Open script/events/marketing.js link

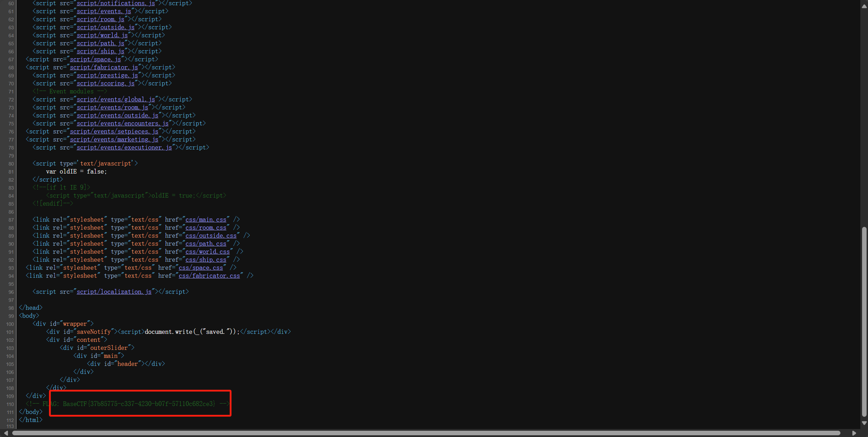(114, 139)
